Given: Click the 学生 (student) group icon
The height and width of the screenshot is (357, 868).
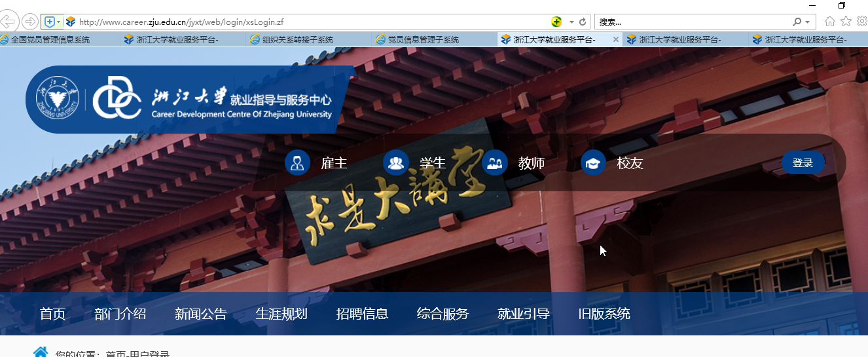Looking at the screenshot, I should (x=395, y=162).
